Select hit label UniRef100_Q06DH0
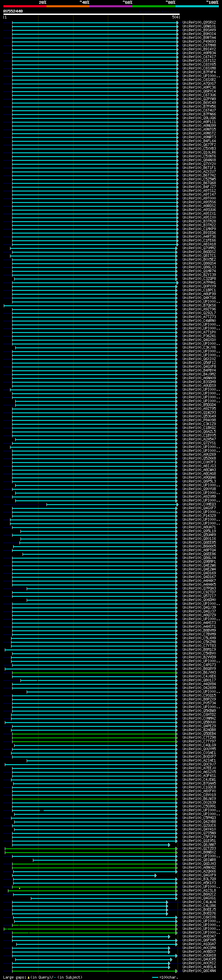Image resolution: width=222 pixels, height=980 pixels. pos(199,600)
